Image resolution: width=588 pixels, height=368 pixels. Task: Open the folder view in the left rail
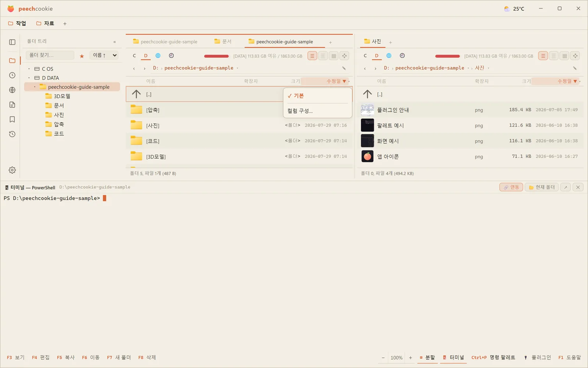12,60
